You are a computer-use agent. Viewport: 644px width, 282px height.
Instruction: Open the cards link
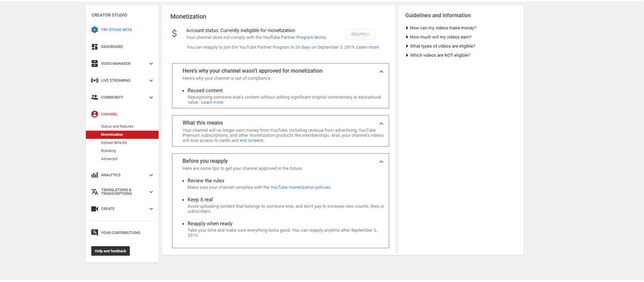click(225, 140)
